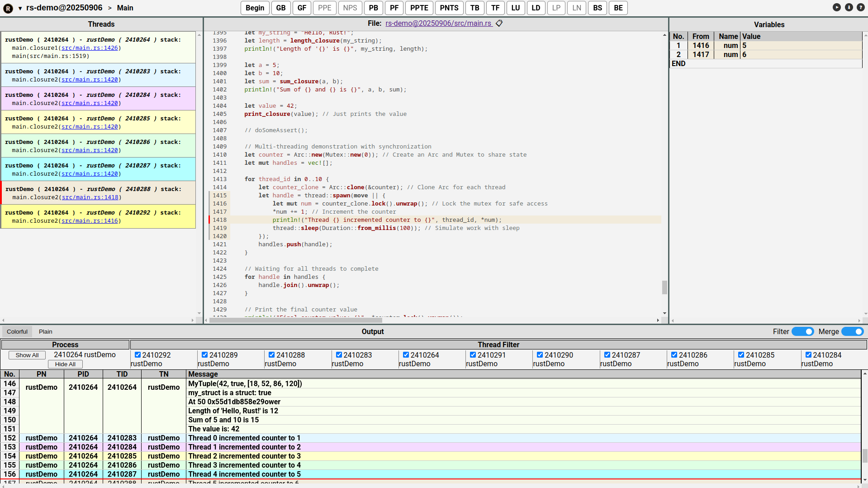Open help via question mark icon
Image resolution: width=868 pixels, height=488 pixels.
(860, 7)
